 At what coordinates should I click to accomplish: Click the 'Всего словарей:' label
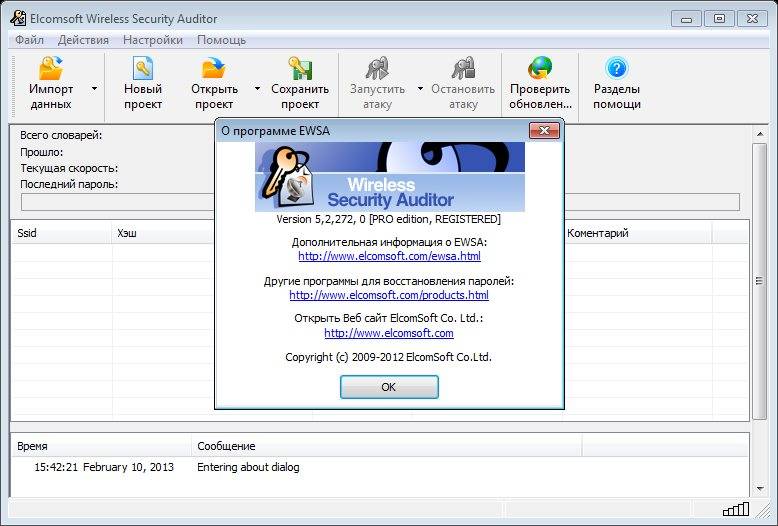click(61, 135)
